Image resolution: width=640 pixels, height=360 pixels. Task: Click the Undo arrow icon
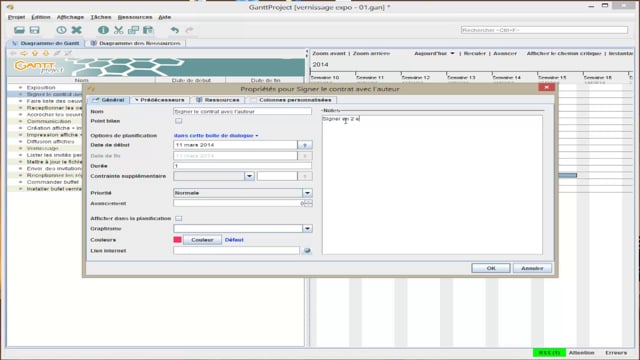pyautogui.click(x=175, y=30)
